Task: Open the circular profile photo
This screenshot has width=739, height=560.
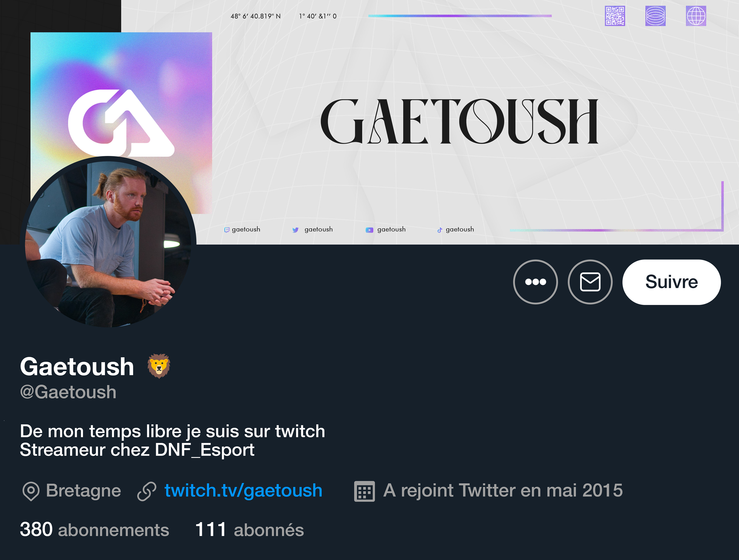Action: coord(108,242)
